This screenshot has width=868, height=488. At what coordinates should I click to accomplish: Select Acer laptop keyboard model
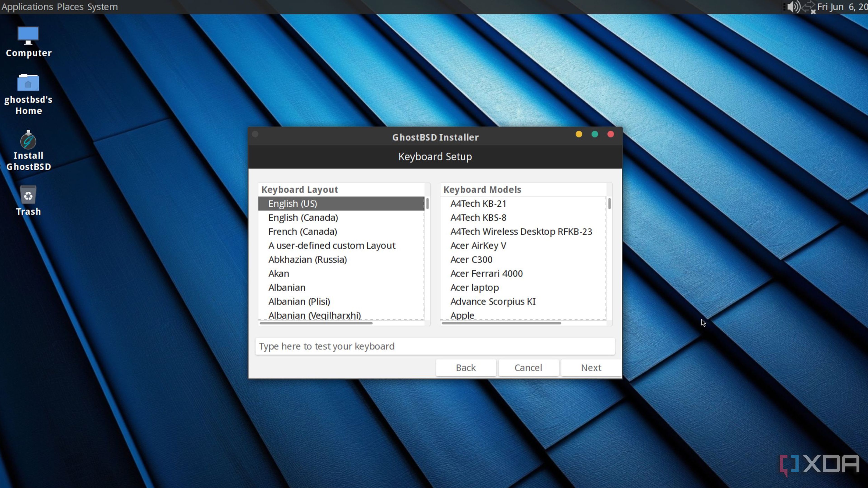click(523, 287)
